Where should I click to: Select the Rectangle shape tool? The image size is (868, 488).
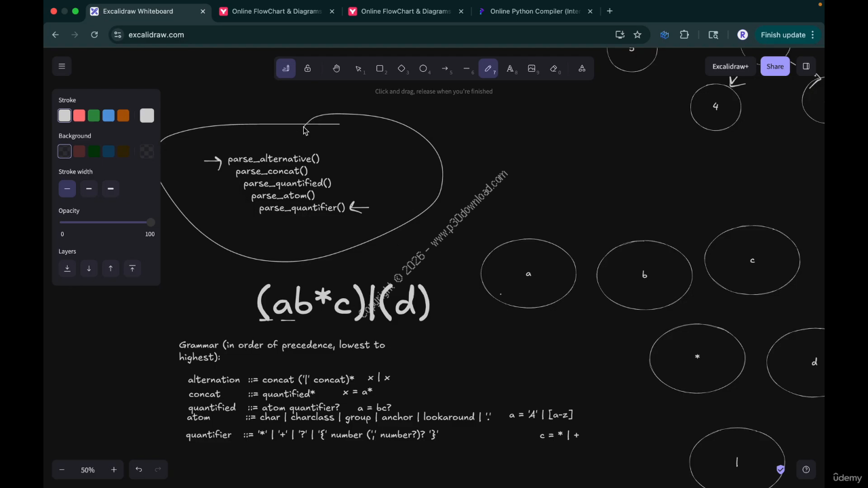click(380, 68)
